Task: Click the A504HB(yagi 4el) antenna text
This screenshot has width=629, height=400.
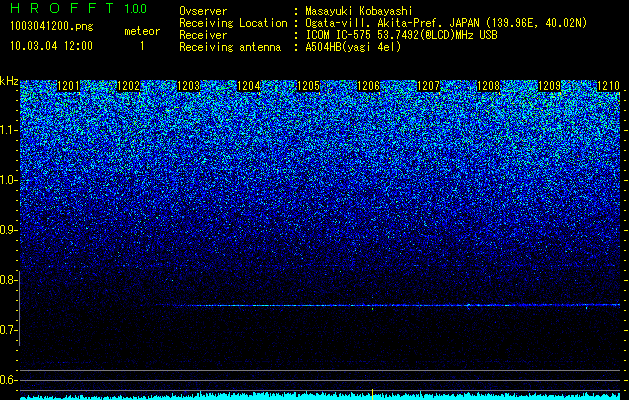Action: 353,47
